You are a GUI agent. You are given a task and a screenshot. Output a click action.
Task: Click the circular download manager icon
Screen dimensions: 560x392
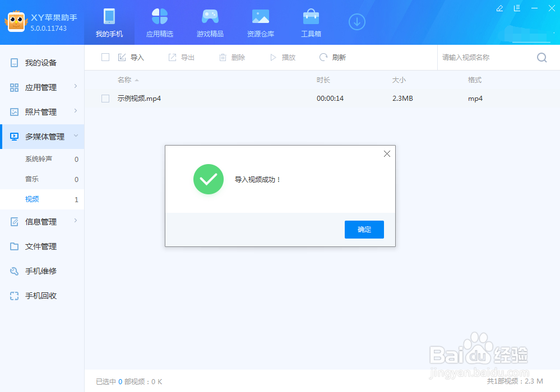pos(357,21)
